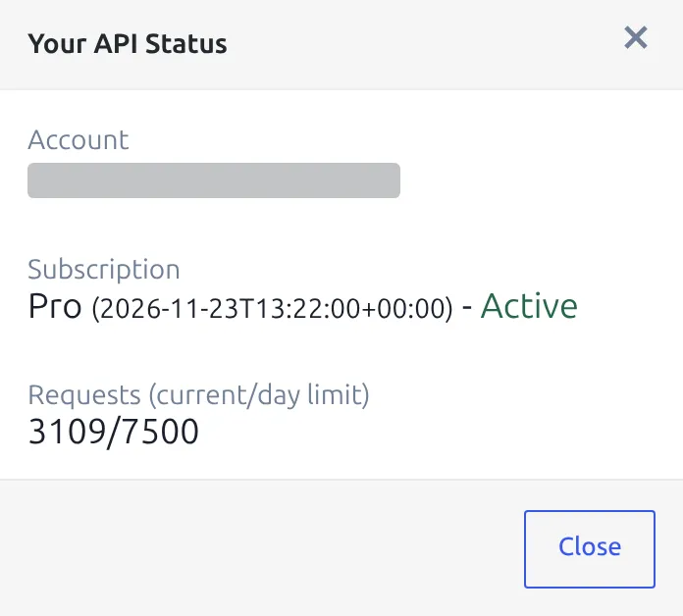Click the daily limit value 7500

(x=159, y=432)
